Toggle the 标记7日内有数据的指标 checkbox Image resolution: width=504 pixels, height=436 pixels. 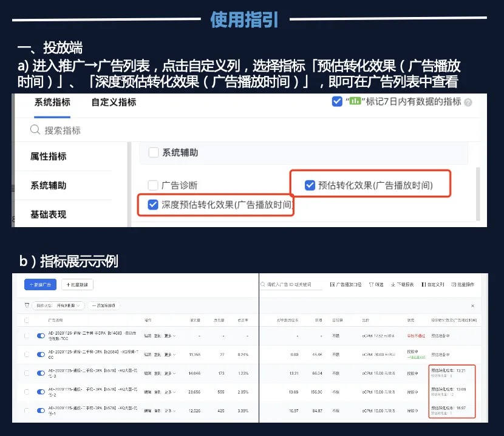337,101
